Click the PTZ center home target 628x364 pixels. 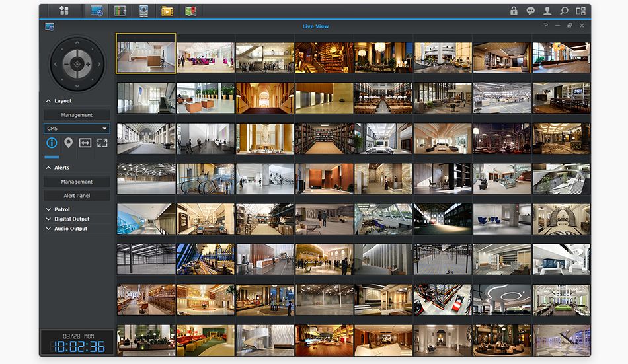[x=77, y=64]
